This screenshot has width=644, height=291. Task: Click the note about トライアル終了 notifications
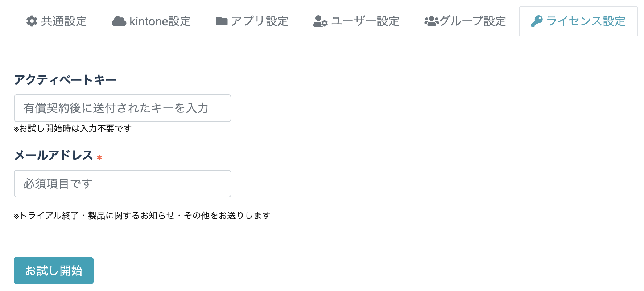[142, 216]
